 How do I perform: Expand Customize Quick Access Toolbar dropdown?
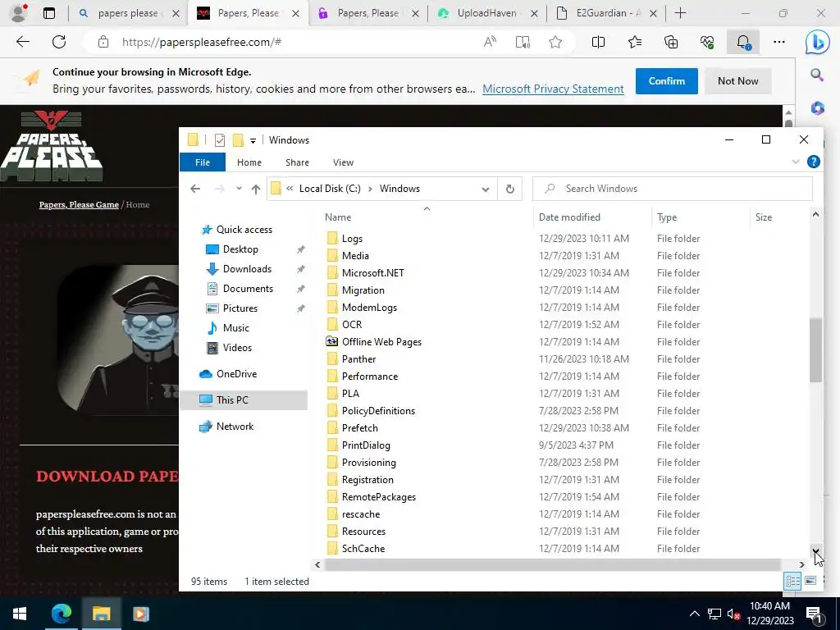pyautogui.click(x=253, y=141)
